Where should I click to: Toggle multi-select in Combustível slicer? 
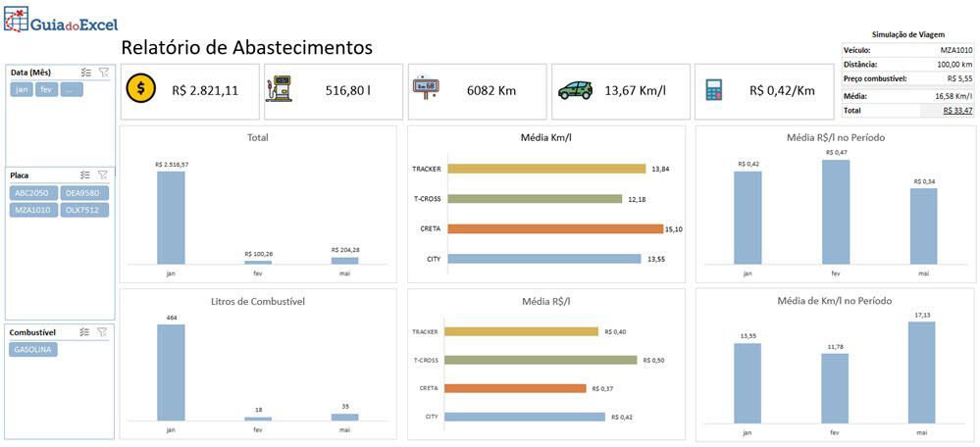pyautogui.click(x=86, y=332)
